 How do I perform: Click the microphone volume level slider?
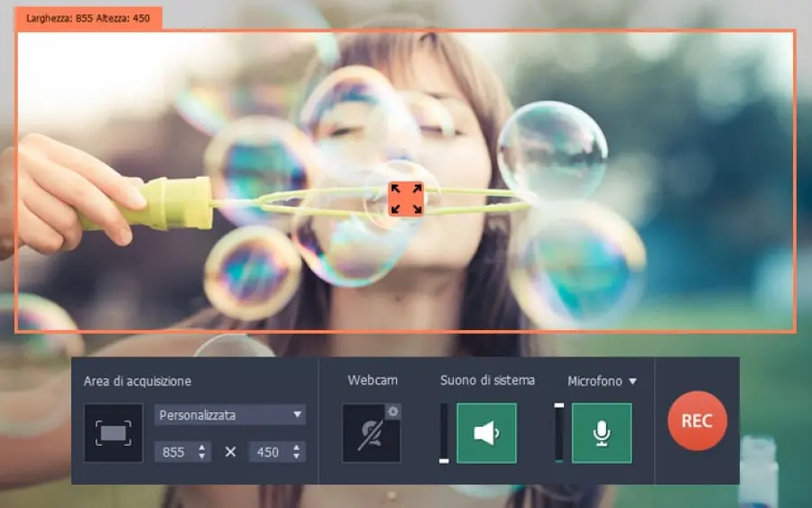coord(559,433)
